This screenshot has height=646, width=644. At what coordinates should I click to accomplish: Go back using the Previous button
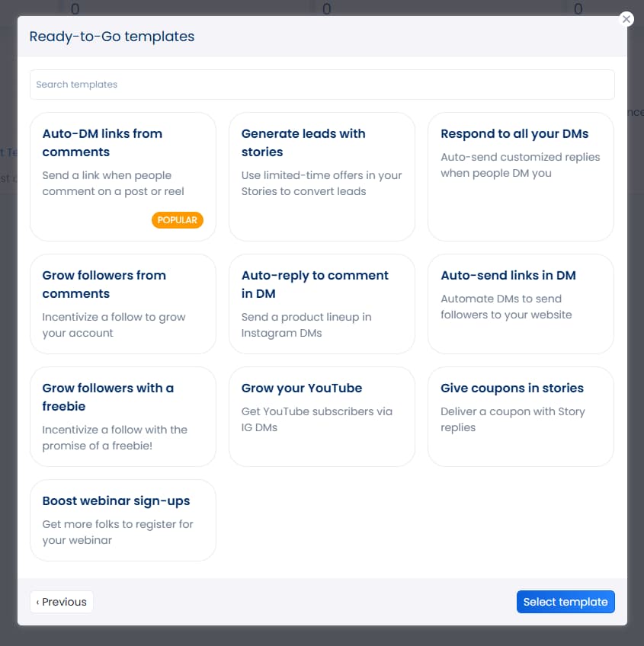[x=61, y=602]
